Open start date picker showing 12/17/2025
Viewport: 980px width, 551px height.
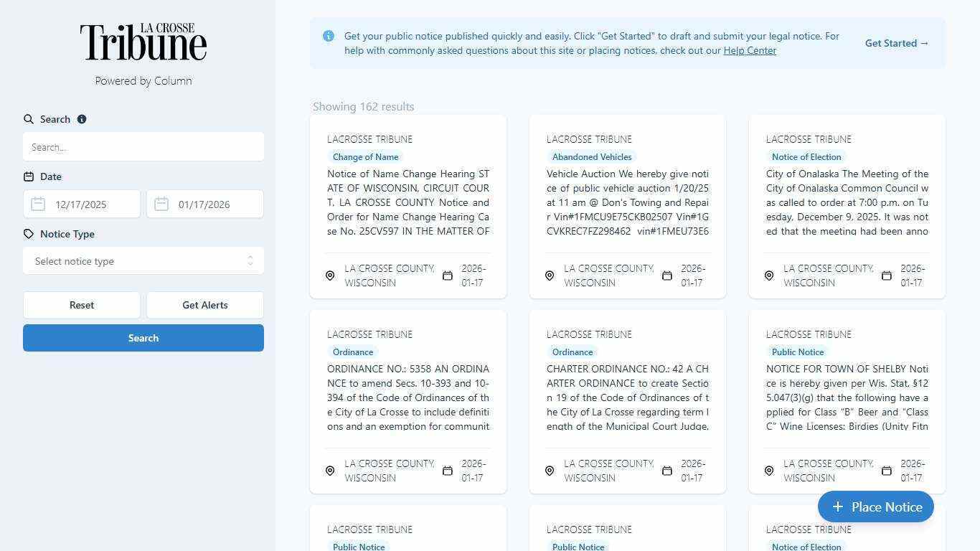point(90,204)
